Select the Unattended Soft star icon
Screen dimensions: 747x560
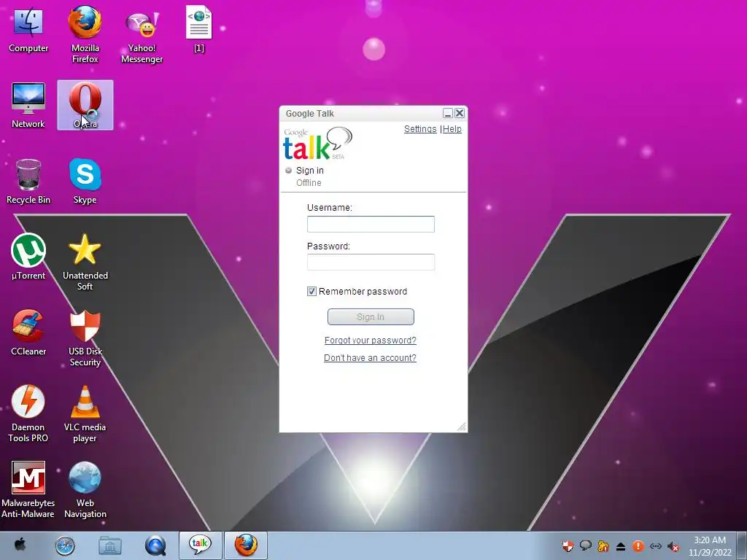85,262
